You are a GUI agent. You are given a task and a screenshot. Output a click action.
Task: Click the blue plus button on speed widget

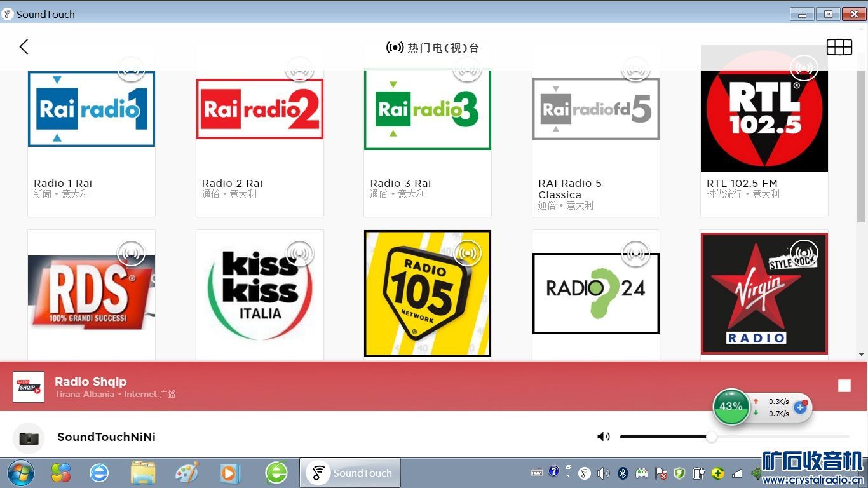(x=800, y=407)
